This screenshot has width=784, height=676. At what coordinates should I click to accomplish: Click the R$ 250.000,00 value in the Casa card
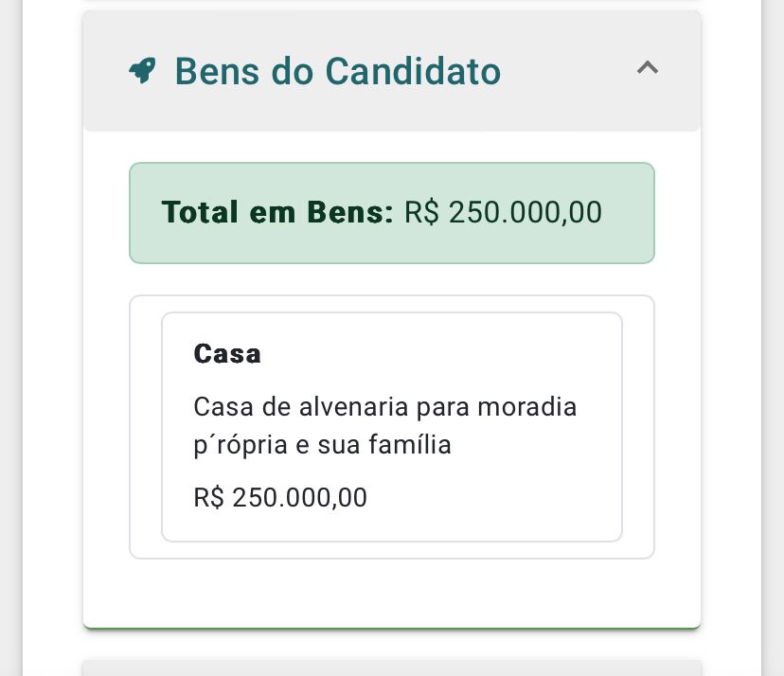tap(280, 497)
